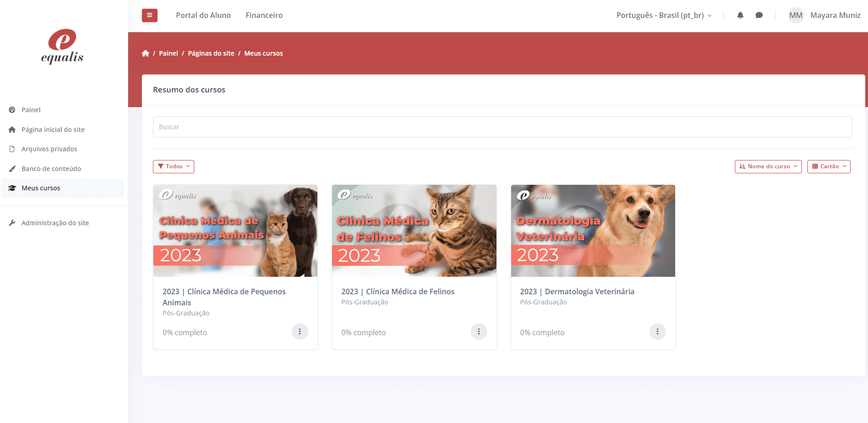Image resolution: width=868 pixels, height=423 pixels.
Task: Open the Cartão view dropdown
Action: 829,166
